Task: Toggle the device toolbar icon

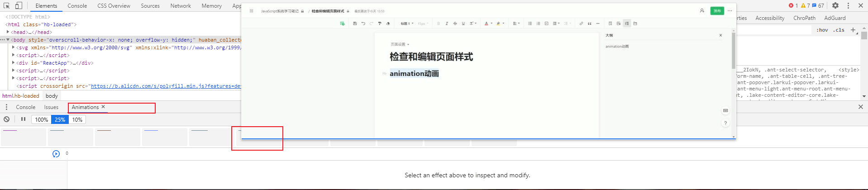Action: pyautogui.click(x=19, y=6)
